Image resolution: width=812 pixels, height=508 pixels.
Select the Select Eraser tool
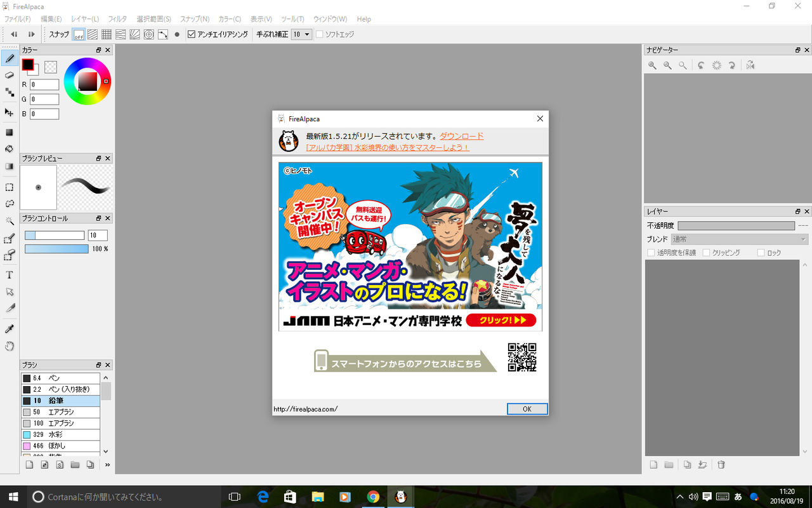click(x=10, y=255)
